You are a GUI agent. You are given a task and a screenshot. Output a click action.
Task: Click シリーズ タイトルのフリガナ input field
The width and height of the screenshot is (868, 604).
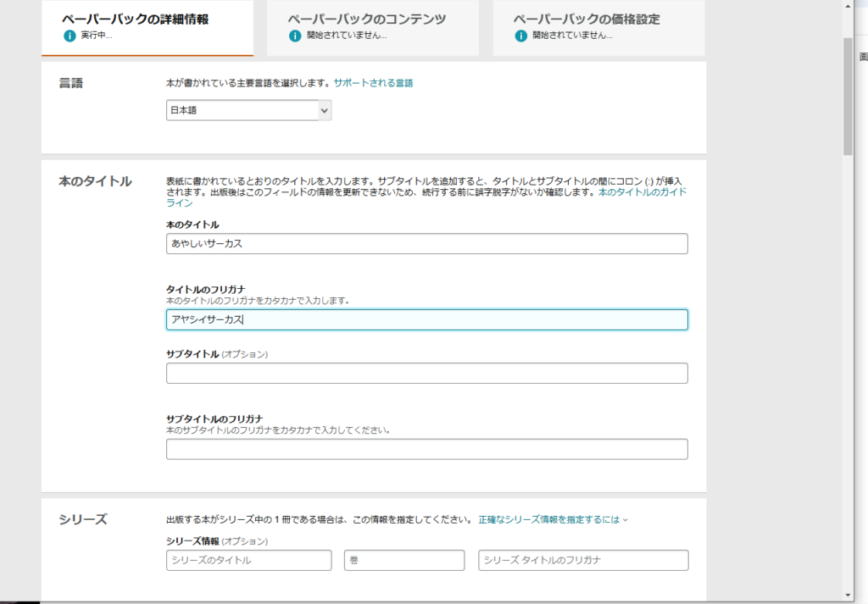point(583,560)
